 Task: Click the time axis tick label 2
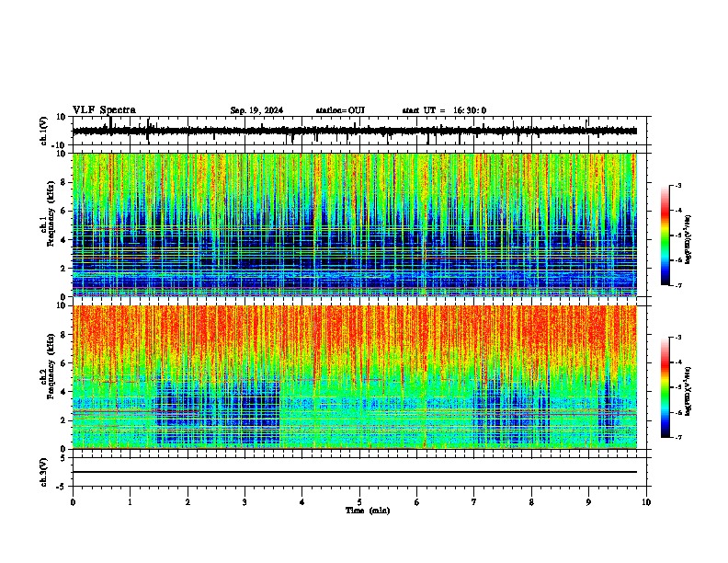point(188,502)
